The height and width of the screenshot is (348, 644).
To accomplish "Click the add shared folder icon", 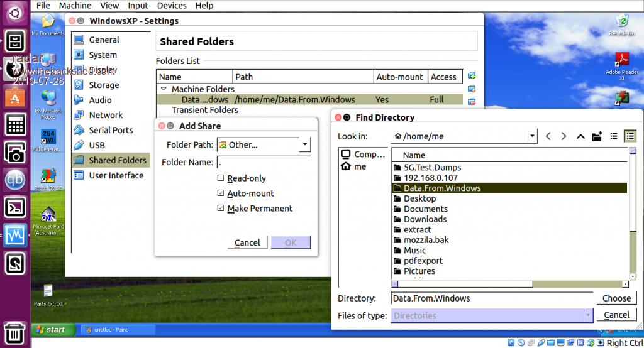I will (472, 76).
